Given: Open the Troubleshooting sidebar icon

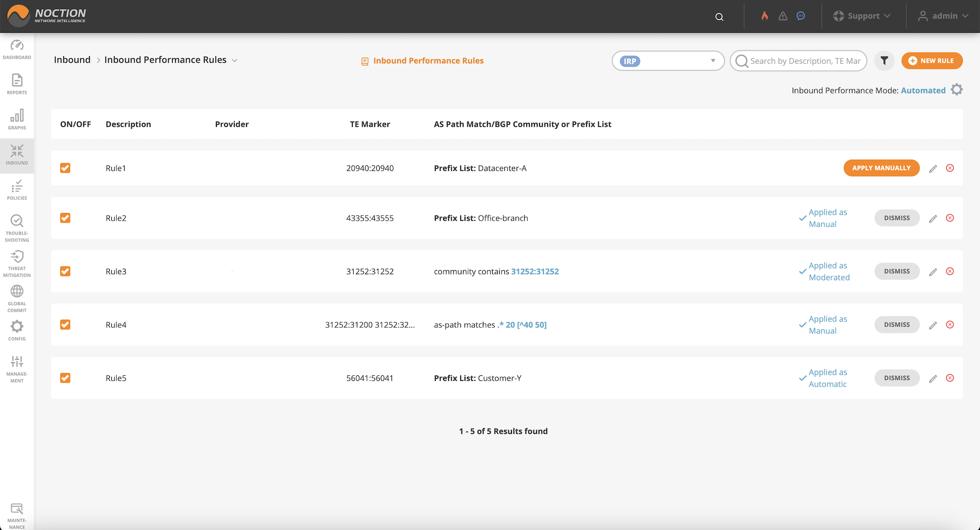Looking at the screenshot, I should click(17, 228).
